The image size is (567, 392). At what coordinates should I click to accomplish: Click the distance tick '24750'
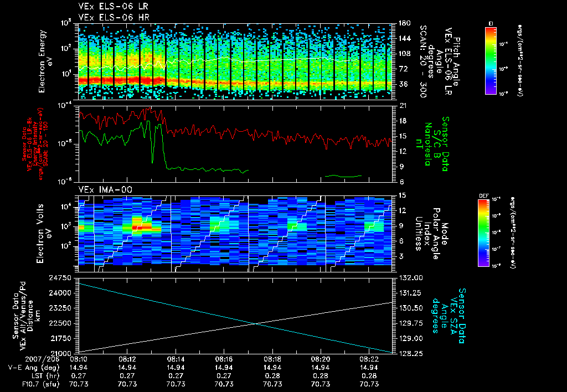click(60, 278)
